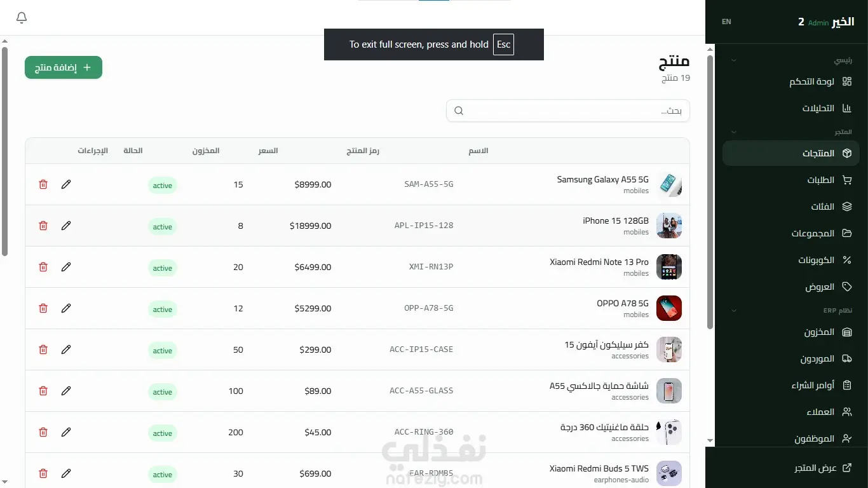
Task: Delete the Samsung Galaxy A55 5G product
Action: coord(43,184)
